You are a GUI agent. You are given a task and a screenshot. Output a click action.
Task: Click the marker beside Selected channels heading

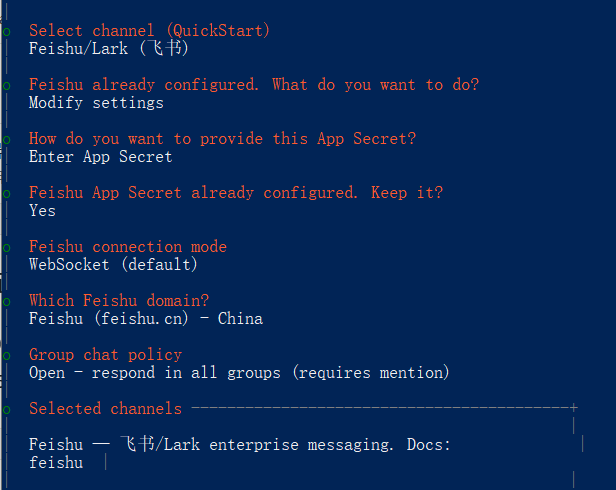pyautogui.click(x=6, y=411)
